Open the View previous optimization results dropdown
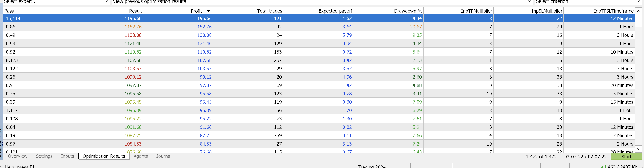The image size is (644, 168). tap(529, 2)
